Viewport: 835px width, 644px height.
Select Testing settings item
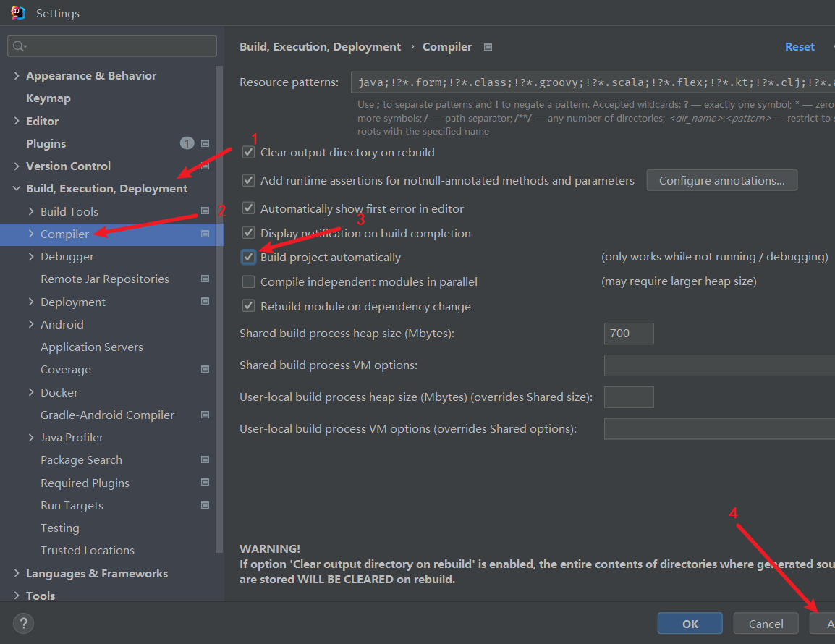[59, 528]
